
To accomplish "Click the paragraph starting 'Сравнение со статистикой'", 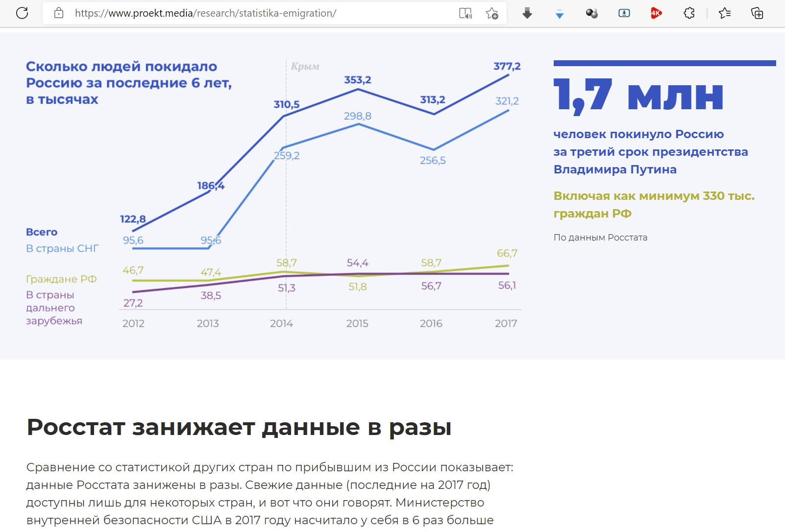I will click(x=270, y=494).
